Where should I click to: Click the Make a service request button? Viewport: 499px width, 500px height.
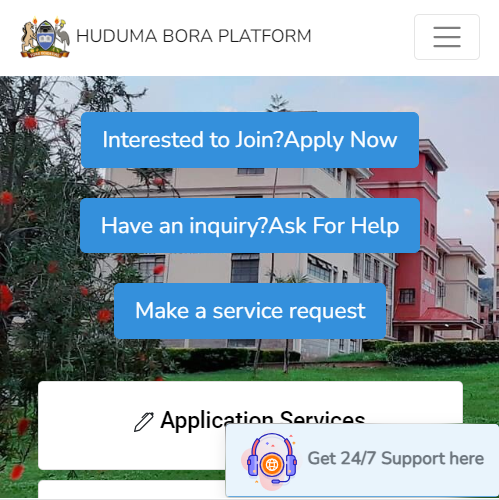point(250,311)
